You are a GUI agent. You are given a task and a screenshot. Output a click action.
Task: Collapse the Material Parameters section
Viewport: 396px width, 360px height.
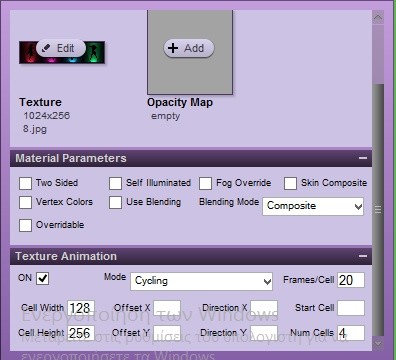pos(363,158)
